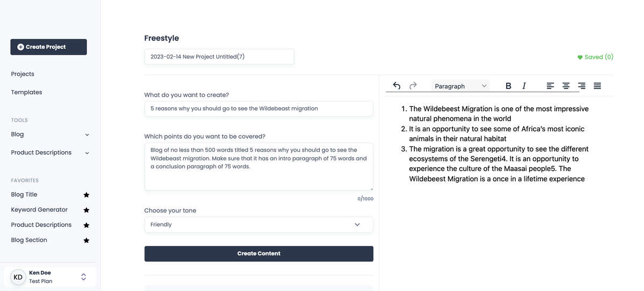Viewport: 644px width, 291px height.
Task: Click the project name input field
Action: [219, 56]
